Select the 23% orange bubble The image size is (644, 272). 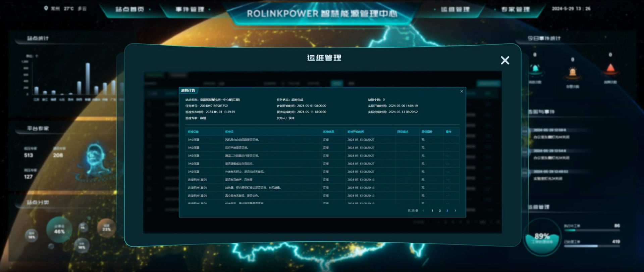[x=106, y=228]
